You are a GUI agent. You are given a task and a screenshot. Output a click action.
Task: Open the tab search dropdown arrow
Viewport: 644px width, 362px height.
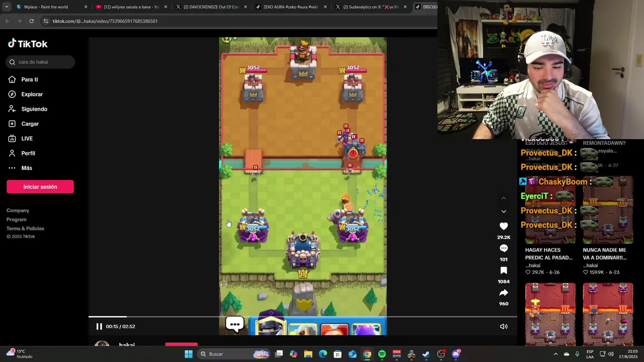7,7
